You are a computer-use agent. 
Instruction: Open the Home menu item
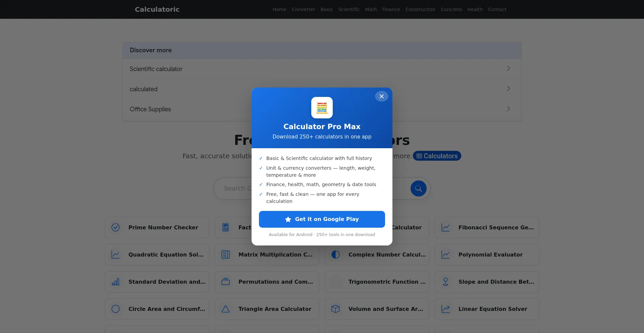coord(279,9)
